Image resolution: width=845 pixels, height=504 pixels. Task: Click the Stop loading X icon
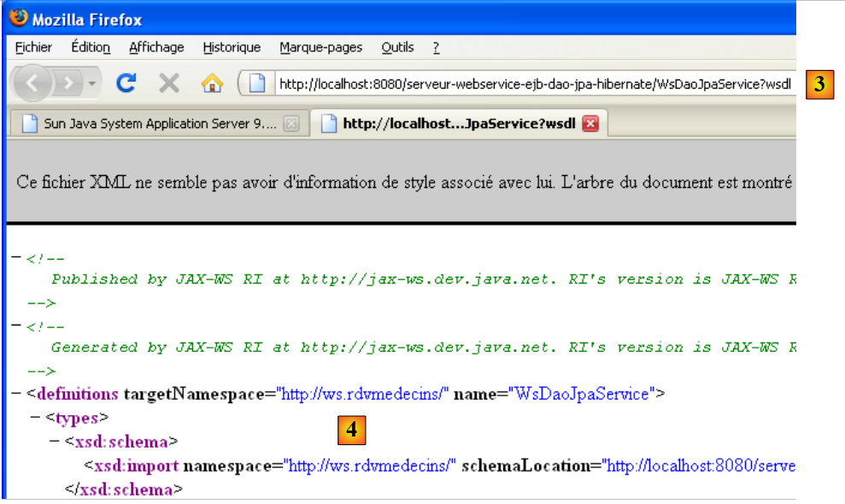click(x=169, y=83)
